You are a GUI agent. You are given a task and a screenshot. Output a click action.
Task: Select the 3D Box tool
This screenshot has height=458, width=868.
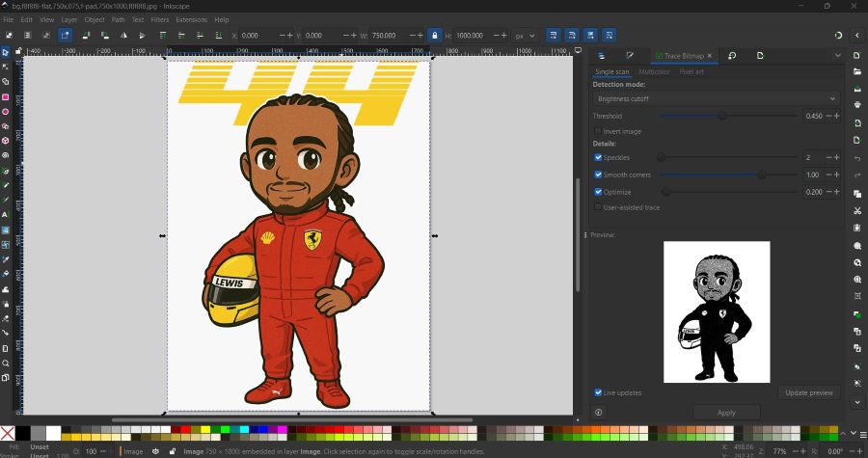click(6, 141)
